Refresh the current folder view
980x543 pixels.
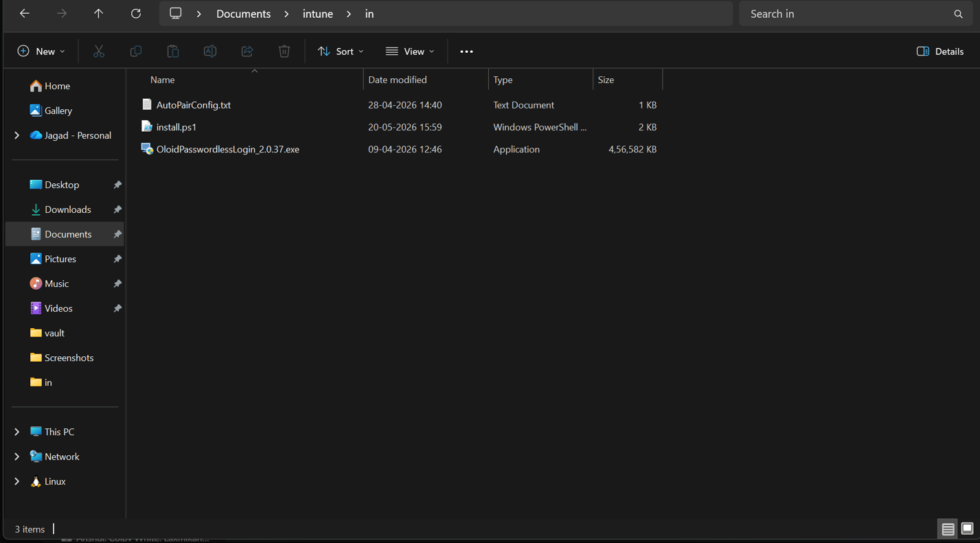[136, 14]
